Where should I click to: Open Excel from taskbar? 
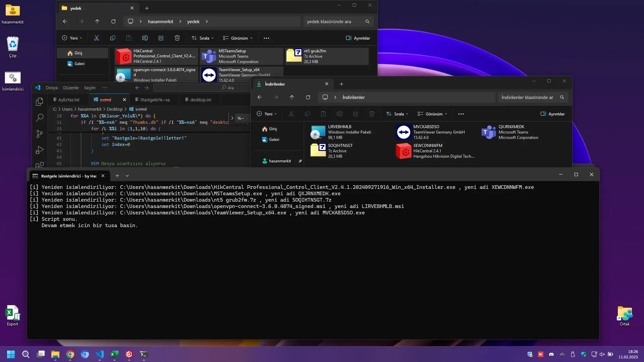tap(114, 354)
